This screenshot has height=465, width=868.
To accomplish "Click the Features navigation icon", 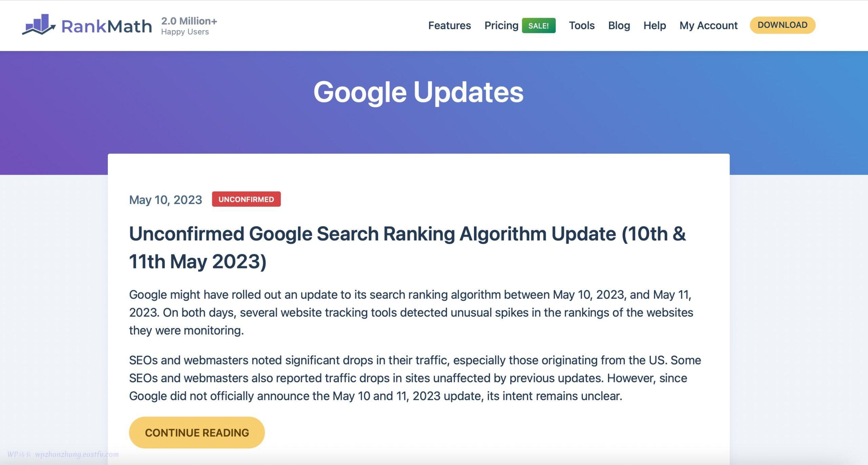I will coord(450,25).
